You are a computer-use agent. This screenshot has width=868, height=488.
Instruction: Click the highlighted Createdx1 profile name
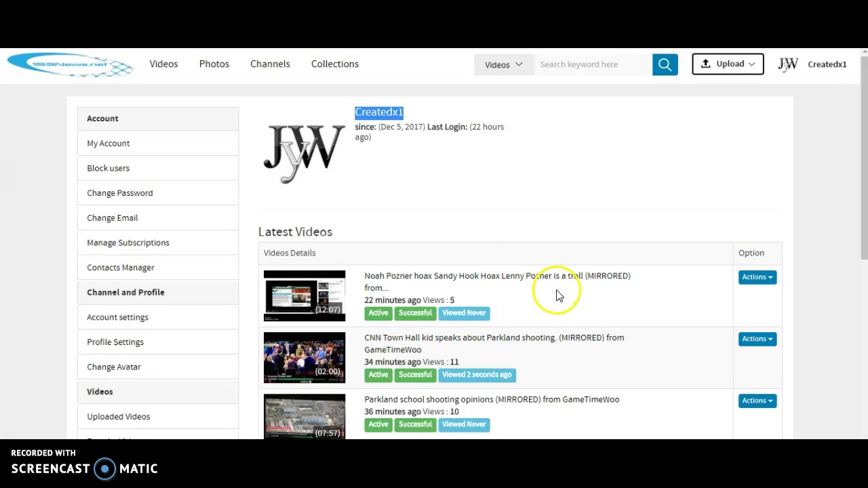point(379,113)
